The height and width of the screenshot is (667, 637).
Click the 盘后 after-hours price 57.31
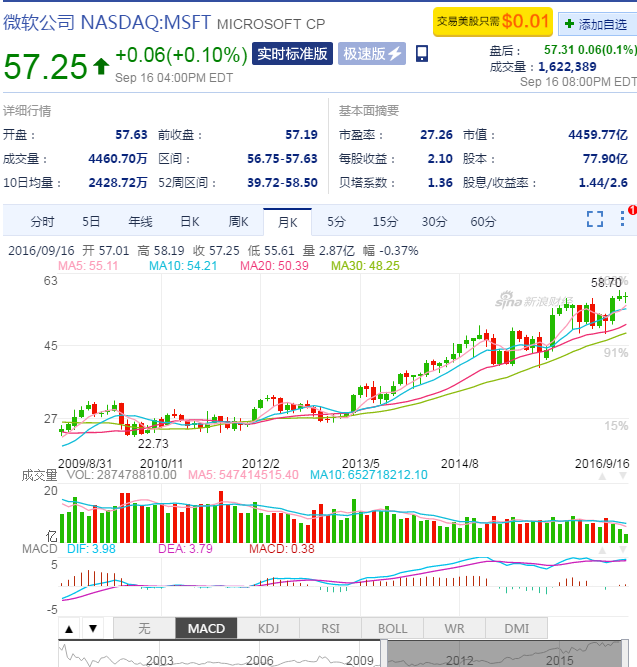(559, 50)
